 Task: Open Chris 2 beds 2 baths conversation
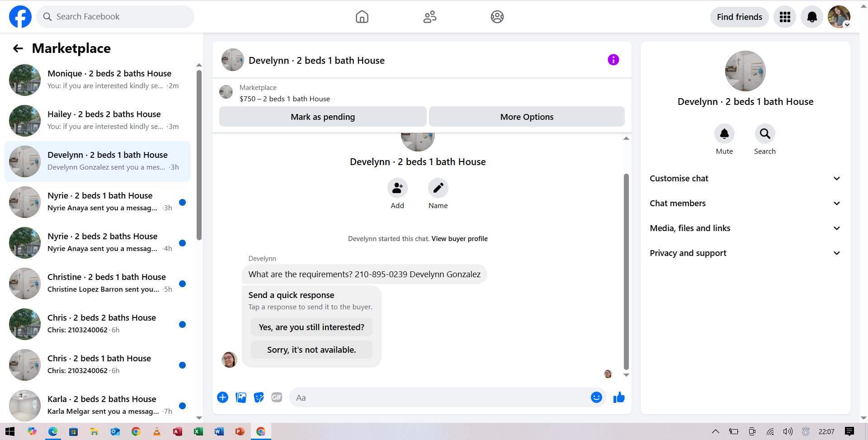pyautogui.click(x=97, y=324)
